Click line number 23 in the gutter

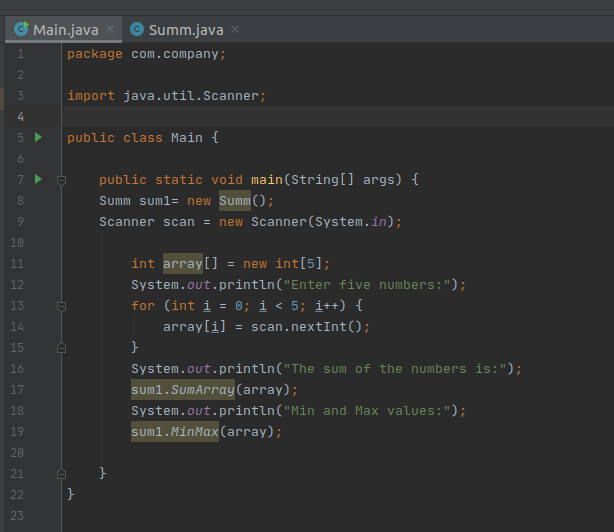[17, 516]
